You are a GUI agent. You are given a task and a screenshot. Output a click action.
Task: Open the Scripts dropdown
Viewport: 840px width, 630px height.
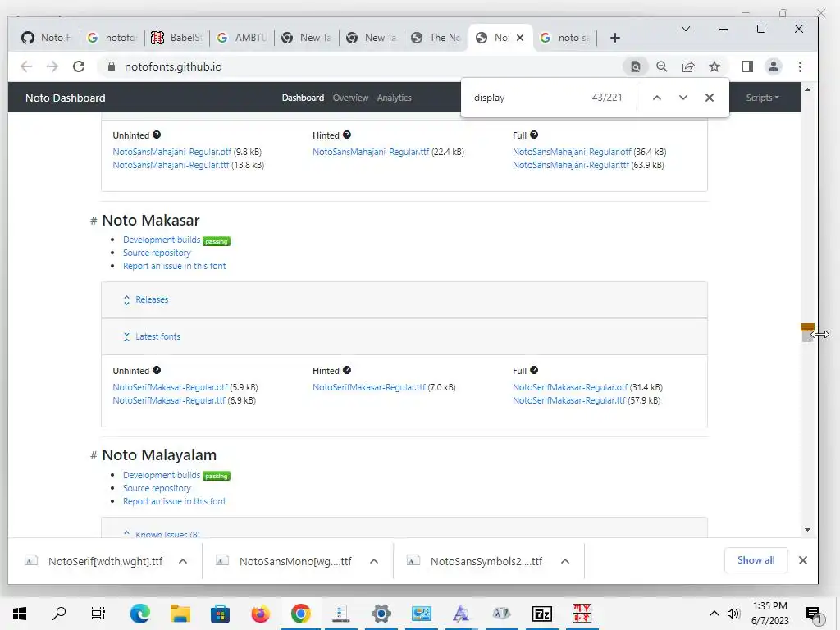pyautogui.click(x=762, y=98)
